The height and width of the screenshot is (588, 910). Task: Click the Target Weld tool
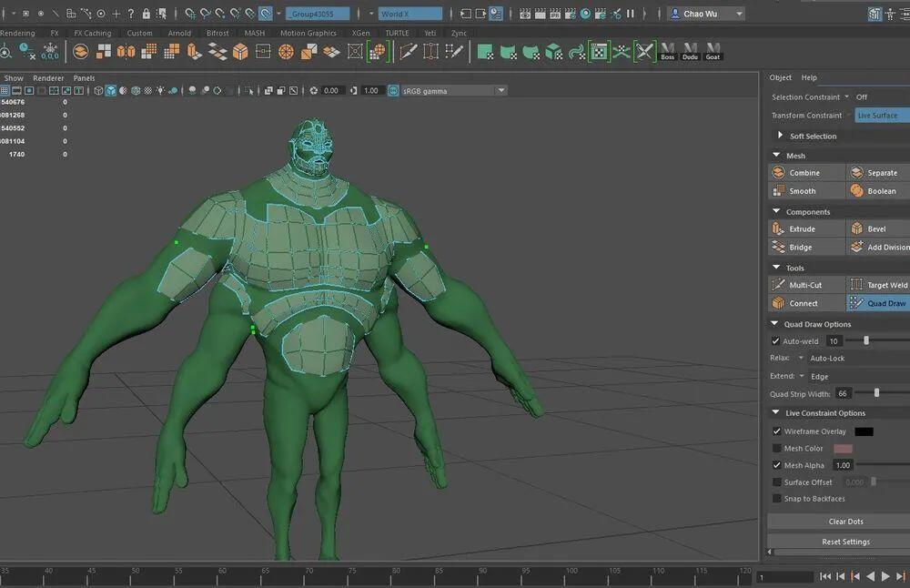pyautogui.click(x=879, y=285)
